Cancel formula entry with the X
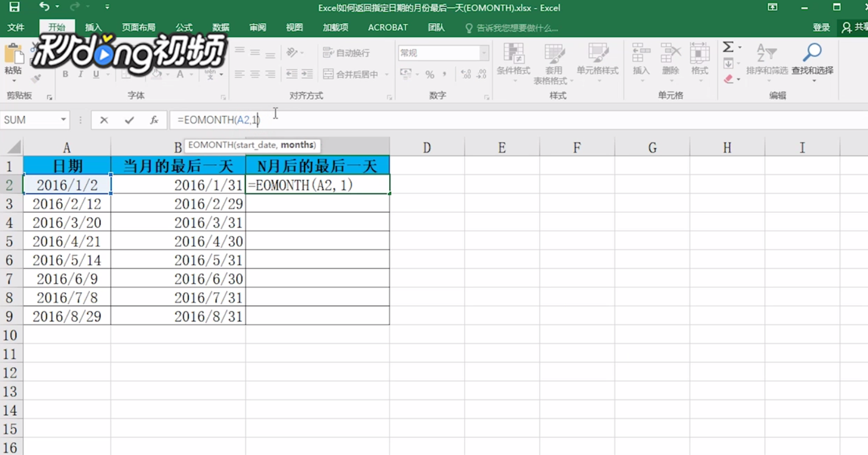The image size is (868, 455). tap(104, 120)
